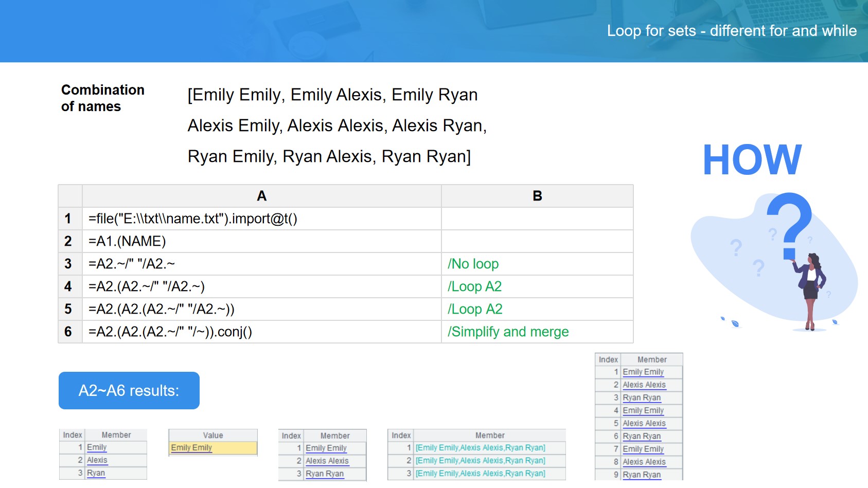Viewport: 868px width, 488px height.
Task: Select column header A in the code grid
Action: pyautogui.click(x=261, y=196)
